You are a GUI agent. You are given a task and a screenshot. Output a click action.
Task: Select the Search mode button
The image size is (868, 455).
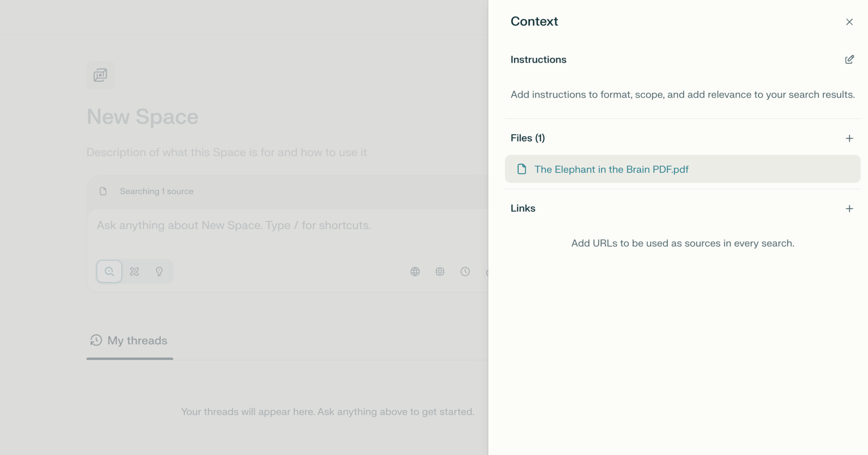pyautogui.click(x=109, y=271)
